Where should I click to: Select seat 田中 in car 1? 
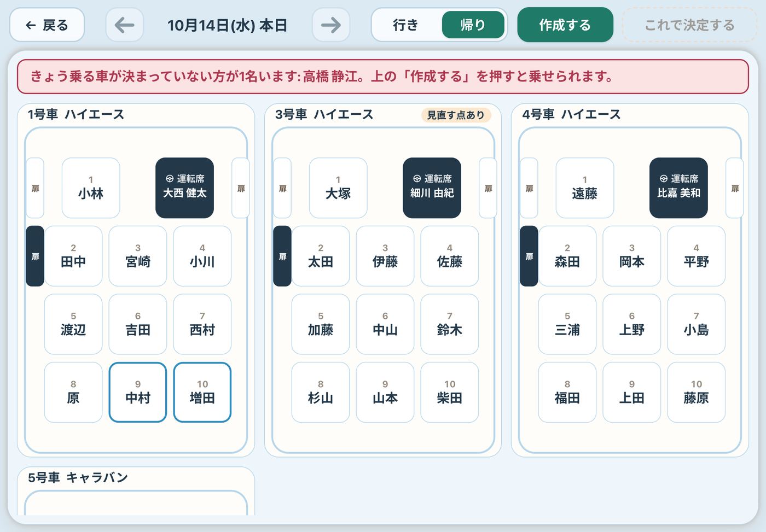click(x=73, y=256)
